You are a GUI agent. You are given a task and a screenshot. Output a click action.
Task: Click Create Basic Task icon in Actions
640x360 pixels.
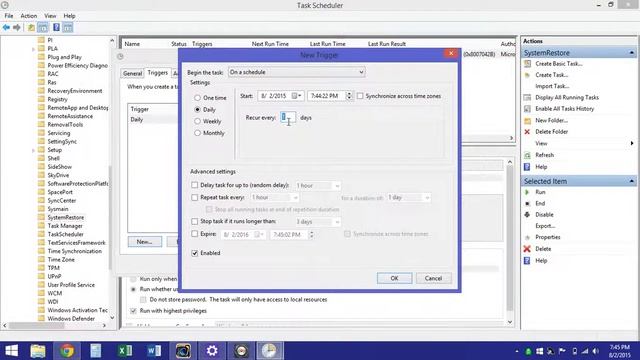click(527, 64)
